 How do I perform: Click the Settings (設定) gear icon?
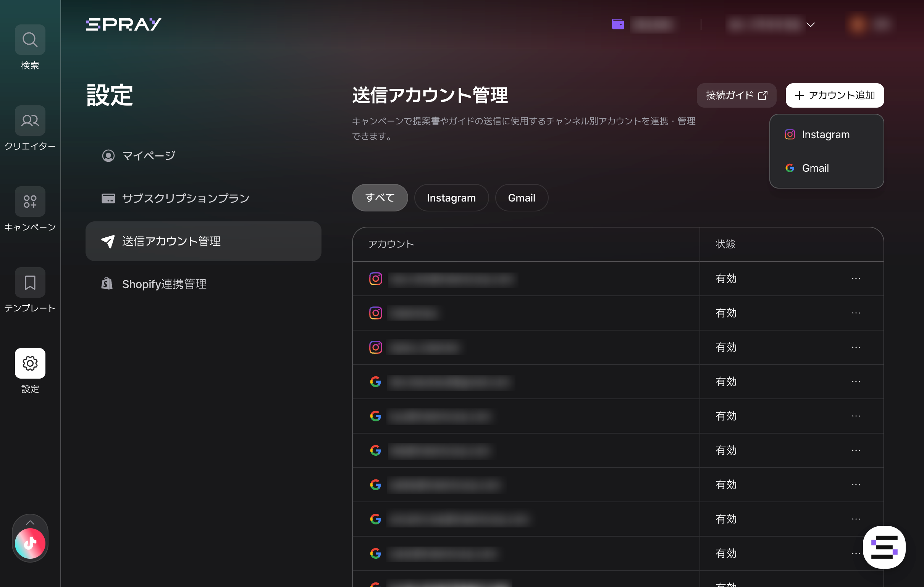point(30,363)
